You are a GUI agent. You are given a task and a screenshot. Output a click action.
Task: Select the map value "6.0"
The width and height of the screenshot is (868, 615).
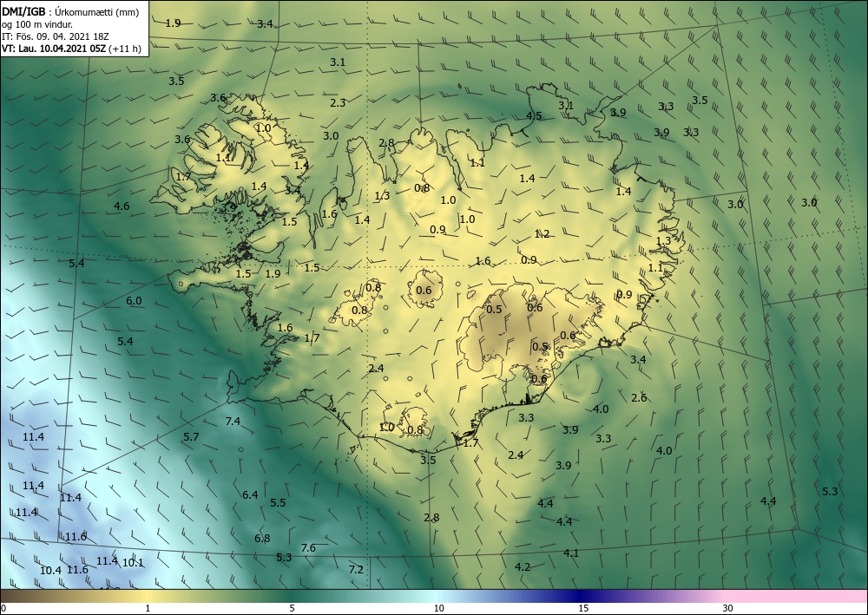tap(134, 301)
